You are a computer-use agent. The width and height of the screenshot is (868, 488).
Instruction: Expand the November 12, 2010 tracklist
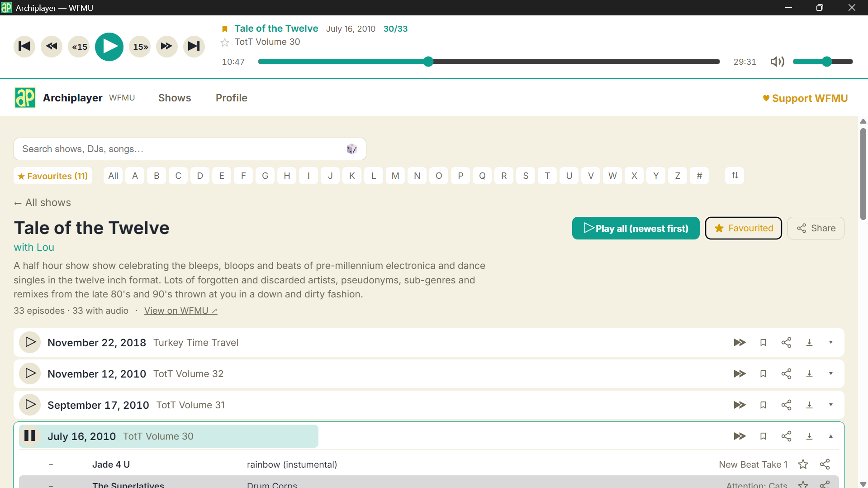tap(831, 374)
